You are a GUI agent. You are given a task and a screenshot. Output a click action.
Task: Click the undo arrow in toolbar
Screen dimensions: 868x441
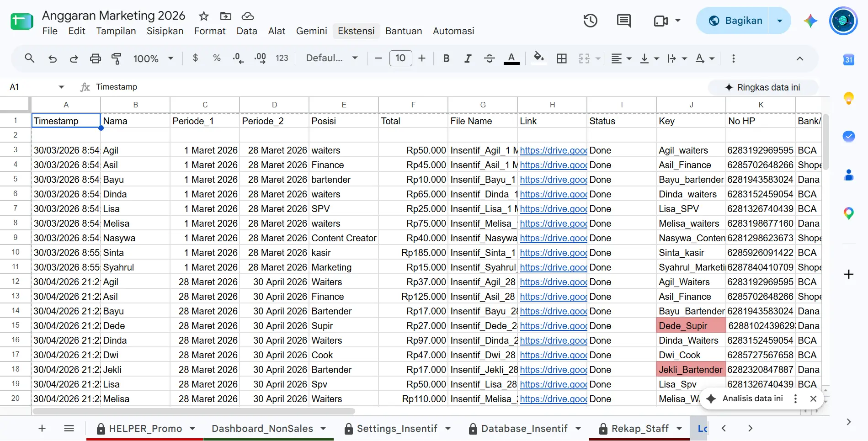tap(53, 58)
